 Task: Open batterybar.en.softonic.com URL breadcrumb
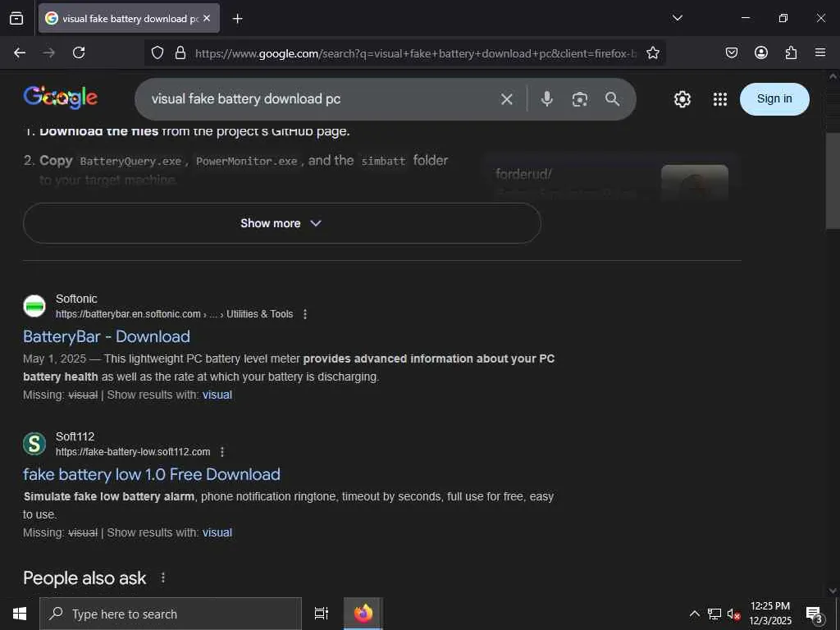click(x=174, y=314)
